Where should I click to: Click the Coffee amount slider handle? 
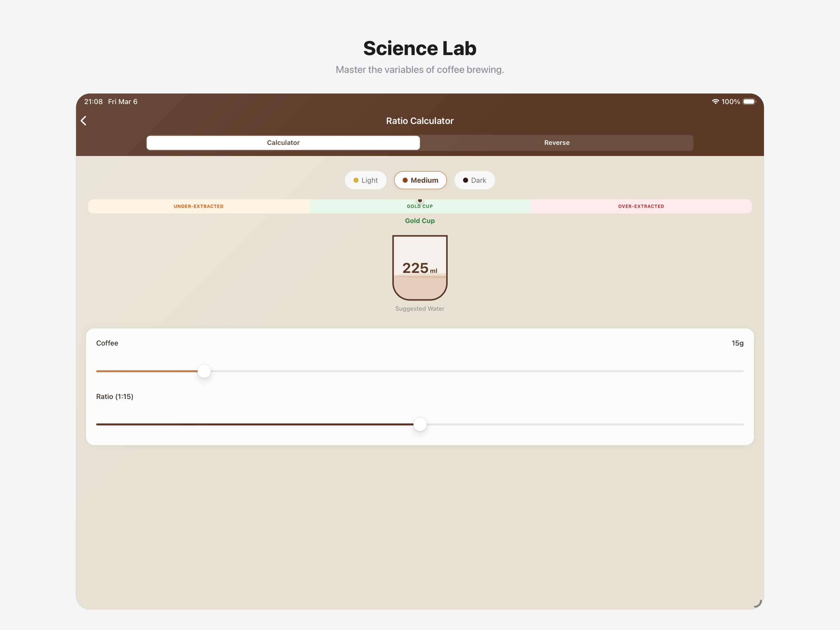204,371
